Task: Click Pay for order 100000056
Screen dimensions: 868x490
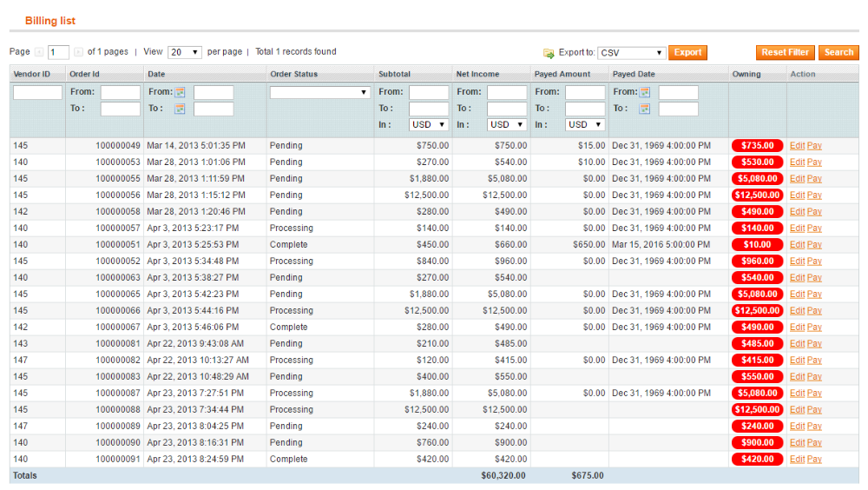Action: coord(814,195)
